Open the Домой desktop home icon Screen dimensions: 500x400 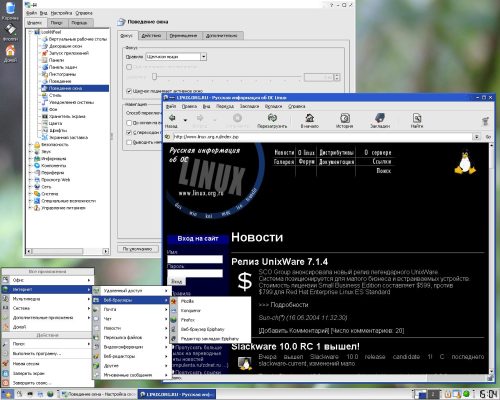click(x=10, y=53)
